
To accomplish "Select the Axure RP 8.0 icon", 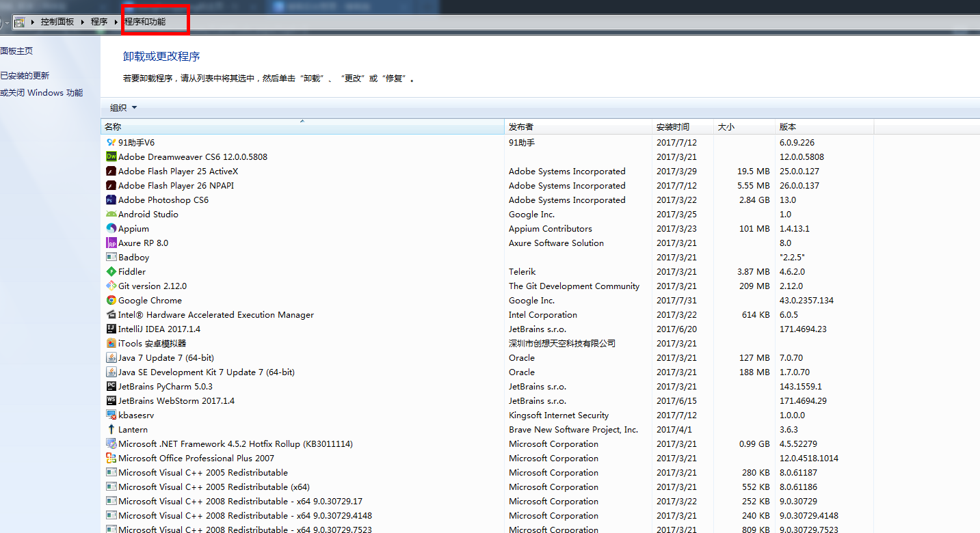I will point(111,243).
